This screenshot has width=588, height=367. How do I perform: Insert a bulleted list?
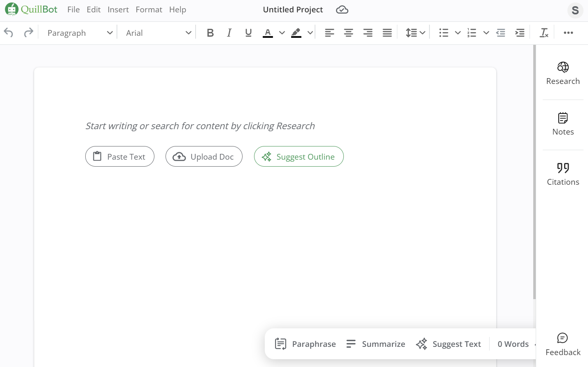coord(443,33)
